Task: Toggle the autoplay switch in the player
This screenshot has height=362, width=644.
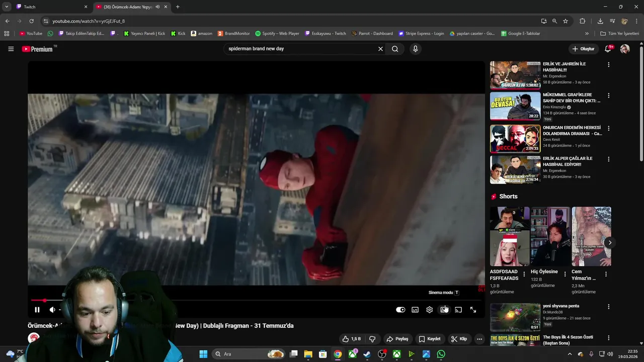Action: pyautogui.click(x=400, y=310)
